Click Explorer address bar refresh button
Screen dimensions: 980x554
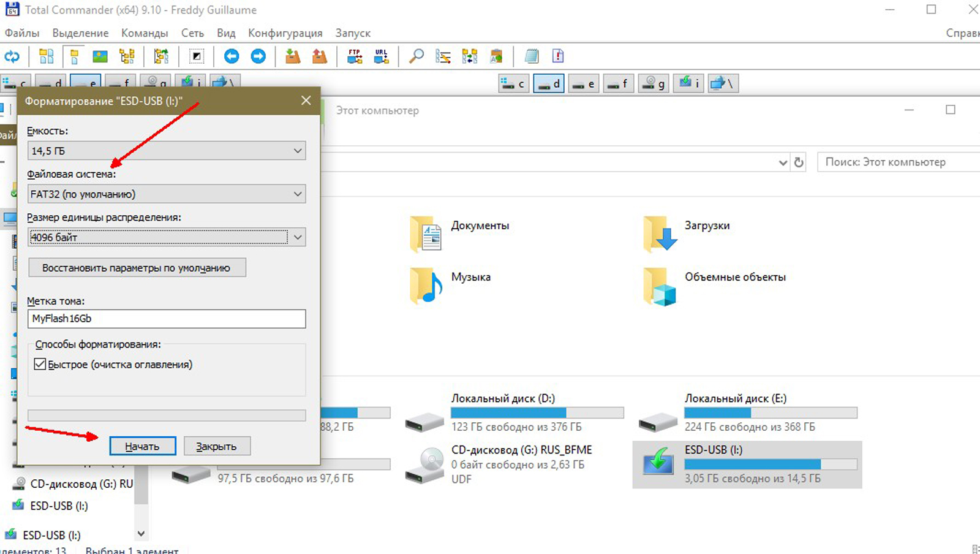(x=799, y=162)
